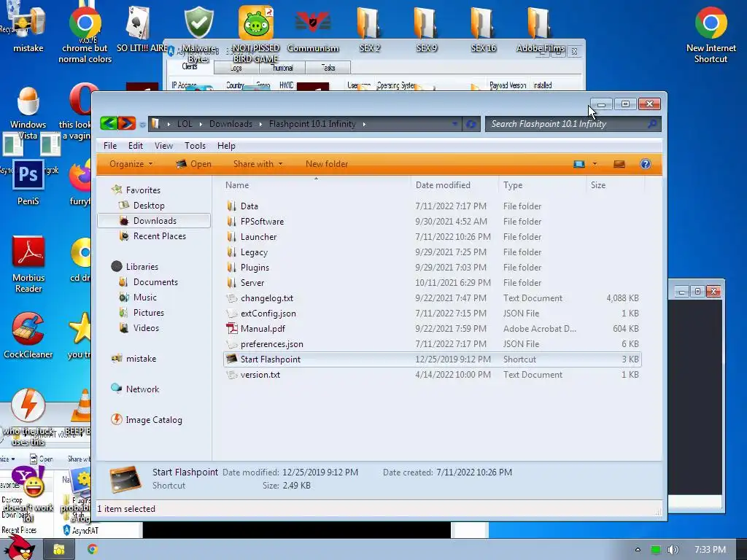Click the orange Forward navigation arrow
The width and height of the screenshot is (747, 560).
click(127, 124)
